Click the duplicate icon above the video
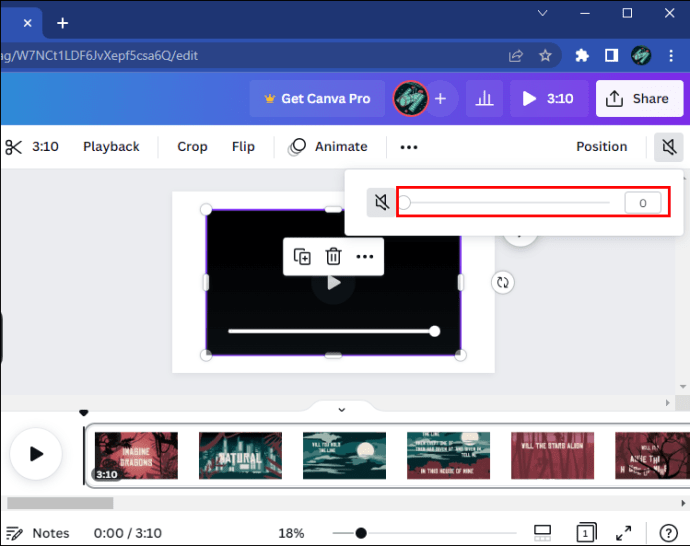The image size is (690, 546). pos(302,257)
